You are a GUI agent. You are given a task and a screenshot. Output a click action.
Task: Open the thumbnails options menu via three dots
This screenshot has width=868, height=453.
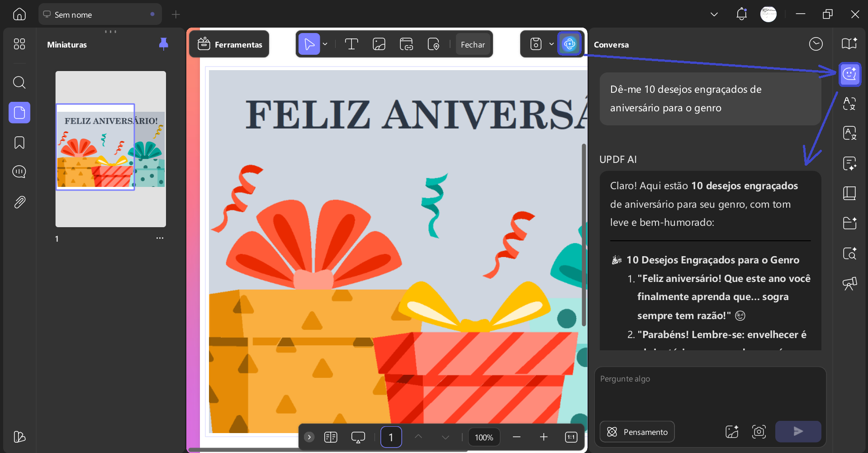point(159,238)
